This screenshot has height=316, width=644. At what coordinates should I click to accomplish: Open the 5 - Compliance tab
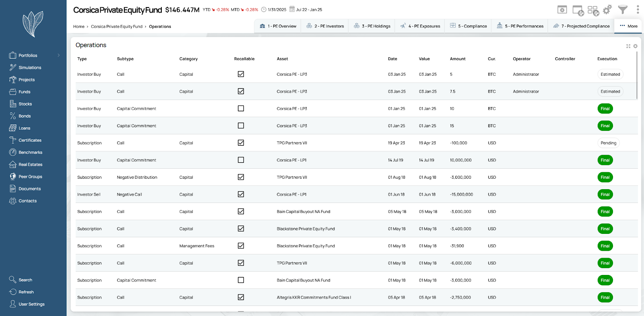468,26
